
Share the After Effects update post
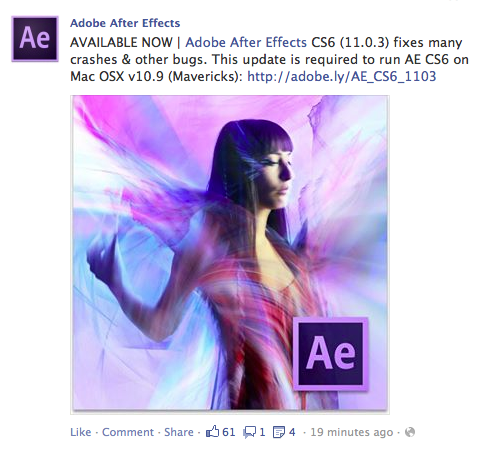tap(179, 432)
